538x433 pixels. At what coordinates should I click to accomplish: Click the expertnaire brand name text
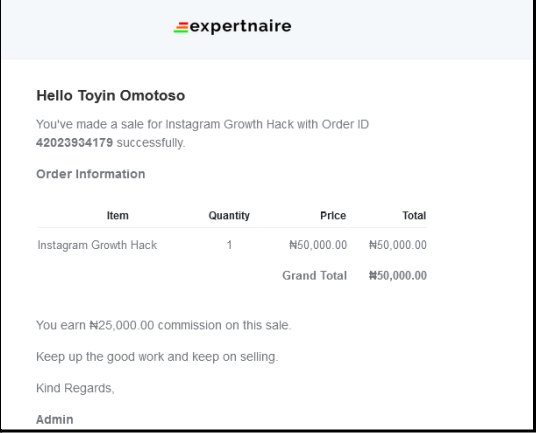241,26
